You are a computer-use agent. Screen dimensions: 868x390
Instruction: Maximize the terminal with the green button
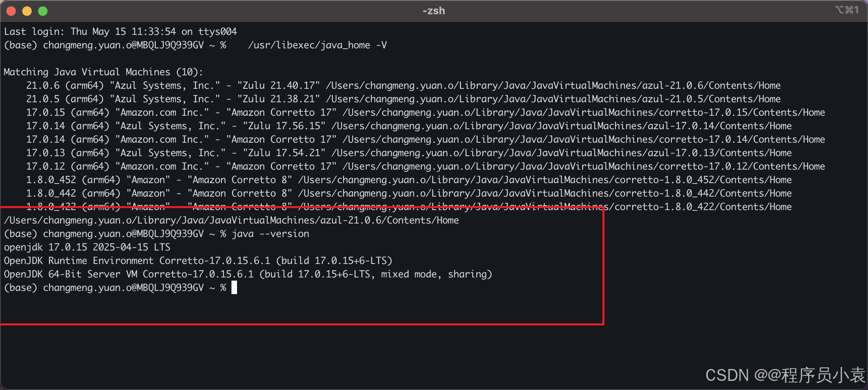pos(43,11)
